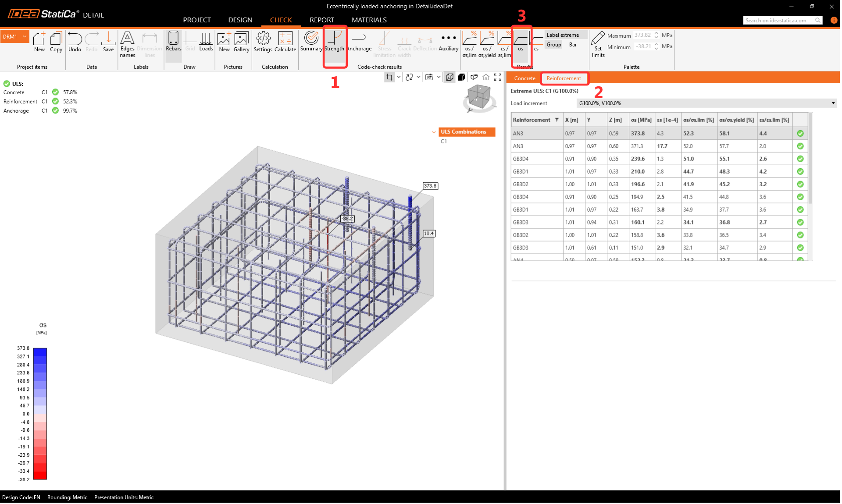Select combination C1 in the list
The height and width of the screenshot is (504, 842).
click(444, 142)
